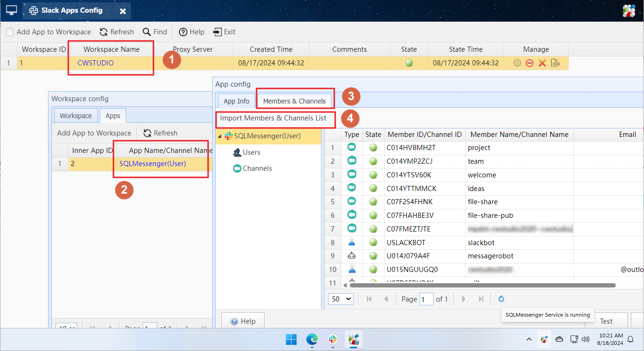Click the SQLMessenger service tray icon
This screenshot has width=644, height=351.
[544, 339]
